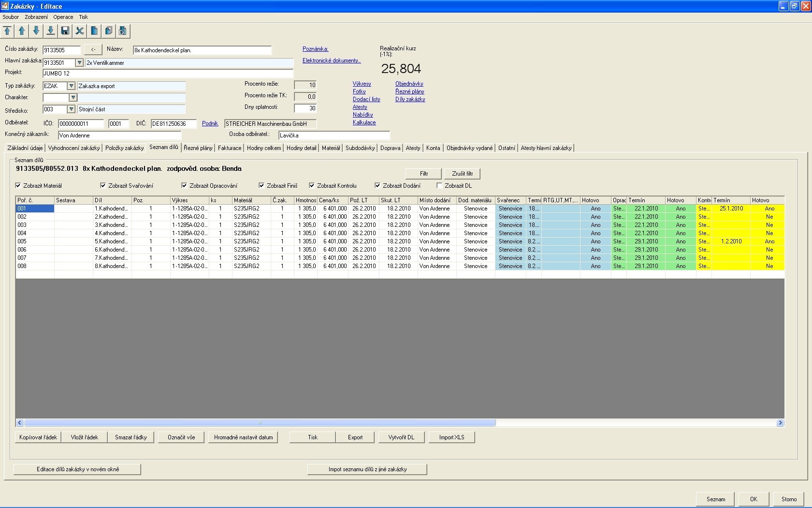Open Charakter dropdown arrow
Screen dimensions: 812x508
coord(73,97)
